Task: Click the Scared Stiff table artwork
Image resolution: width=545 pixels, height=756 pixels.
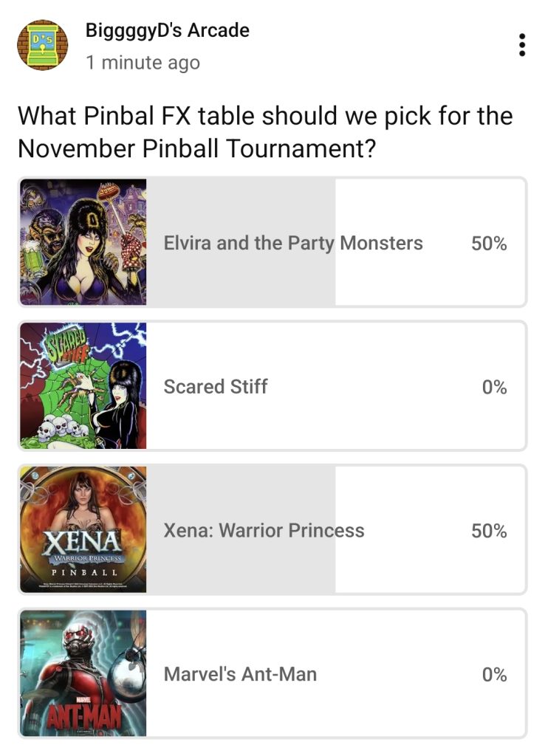Action: 83,385
